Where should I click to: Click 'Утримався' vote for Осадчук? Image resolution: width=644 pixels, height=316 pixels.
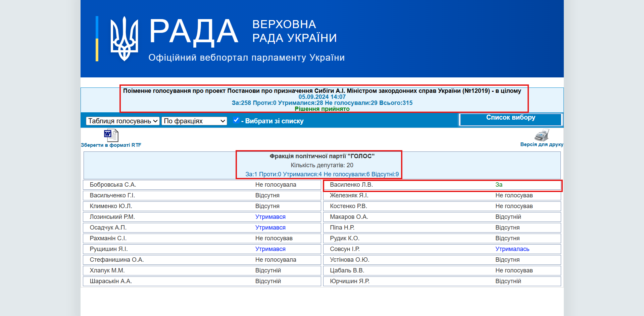[x=270, y=228]
